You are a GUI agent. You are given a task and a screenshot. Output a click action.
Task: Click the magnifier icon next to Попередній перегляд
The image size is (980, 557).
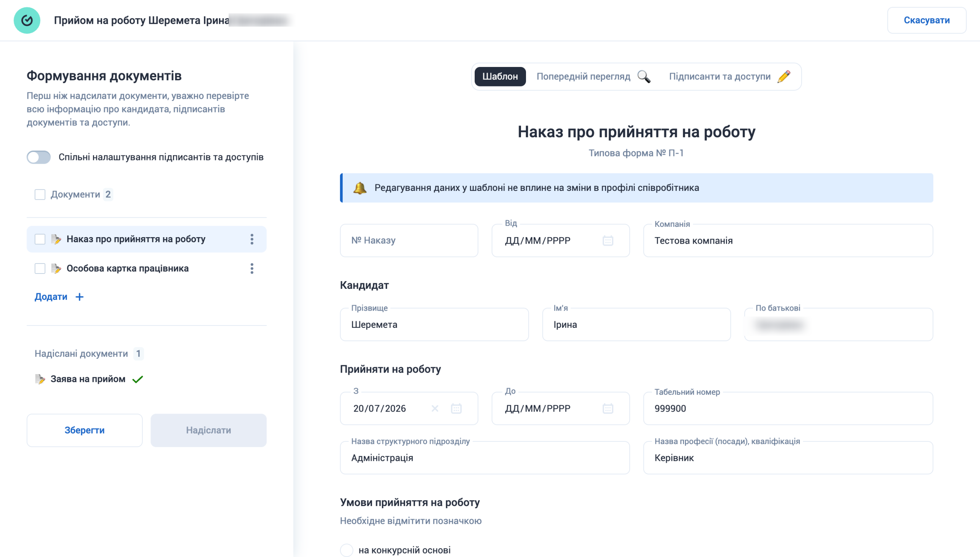pos(644,77)
